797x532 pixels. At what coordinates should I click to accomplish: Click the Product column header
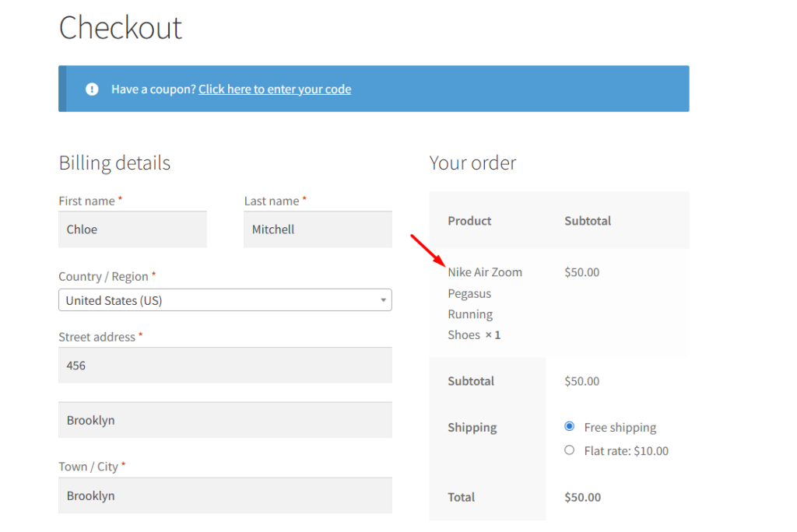tap(469, 220)
